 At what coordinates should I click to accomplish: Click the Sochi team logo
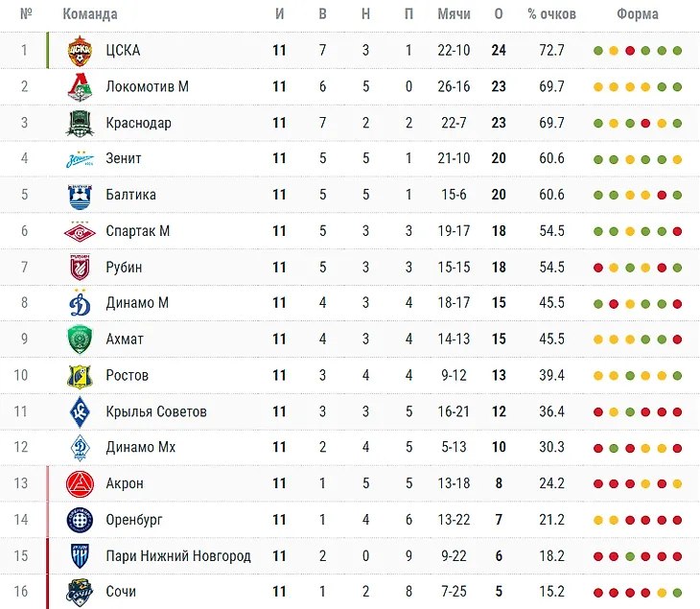(80, 592)
